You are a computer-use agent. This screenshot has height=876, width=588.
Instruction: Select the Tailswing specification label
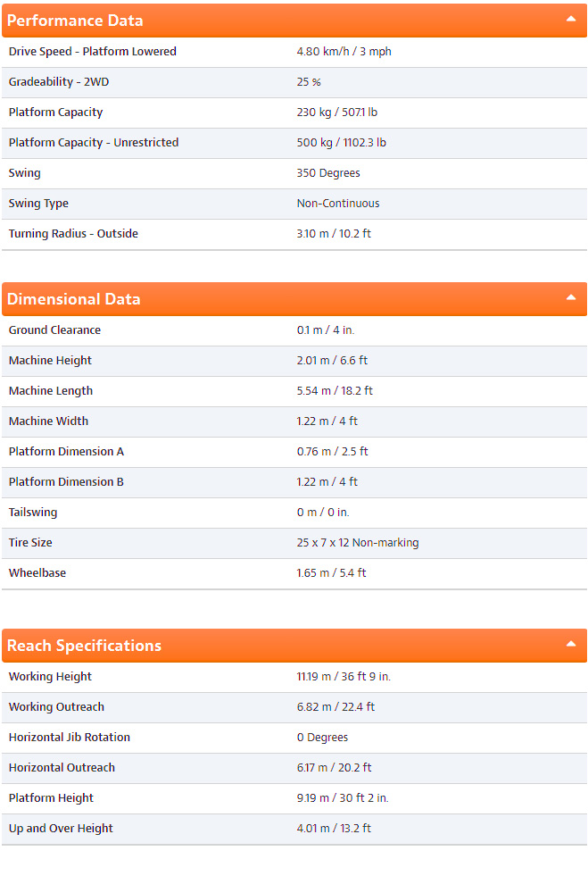pos(32,512)
